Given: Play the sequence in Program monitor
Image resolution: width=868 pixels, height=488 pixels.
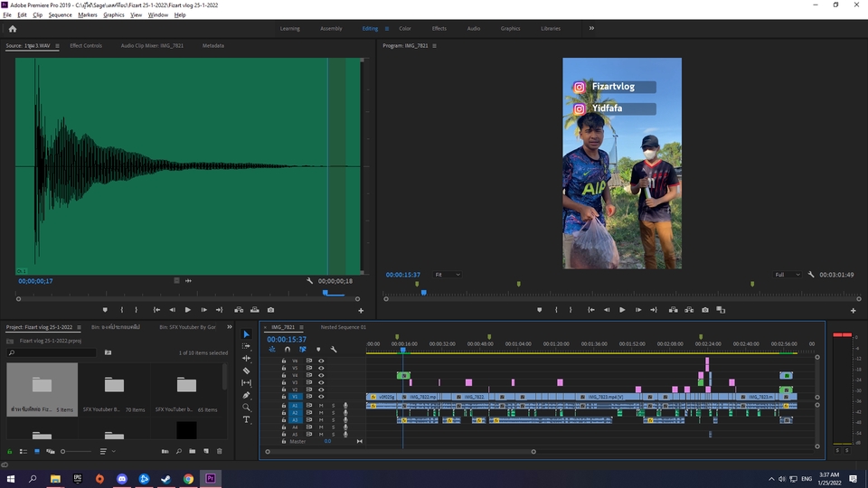Looking at the screenshot, I should coord(622,310).
